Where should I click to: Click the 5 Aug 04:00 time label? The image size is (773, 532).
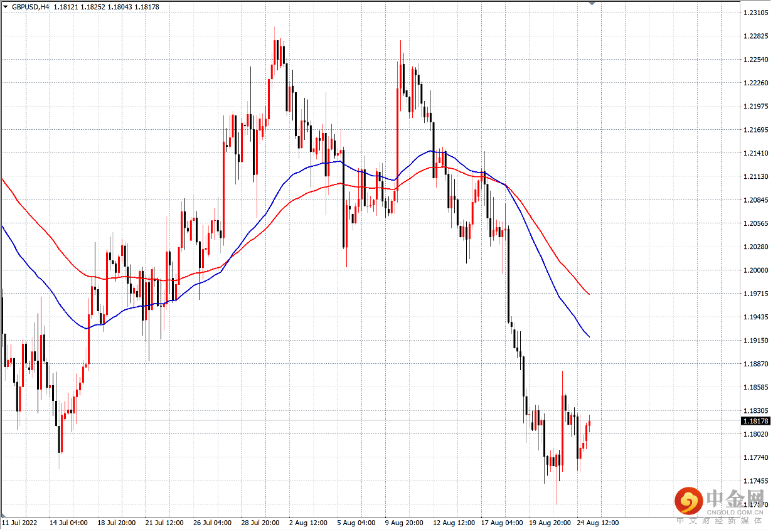pos(356,523)
